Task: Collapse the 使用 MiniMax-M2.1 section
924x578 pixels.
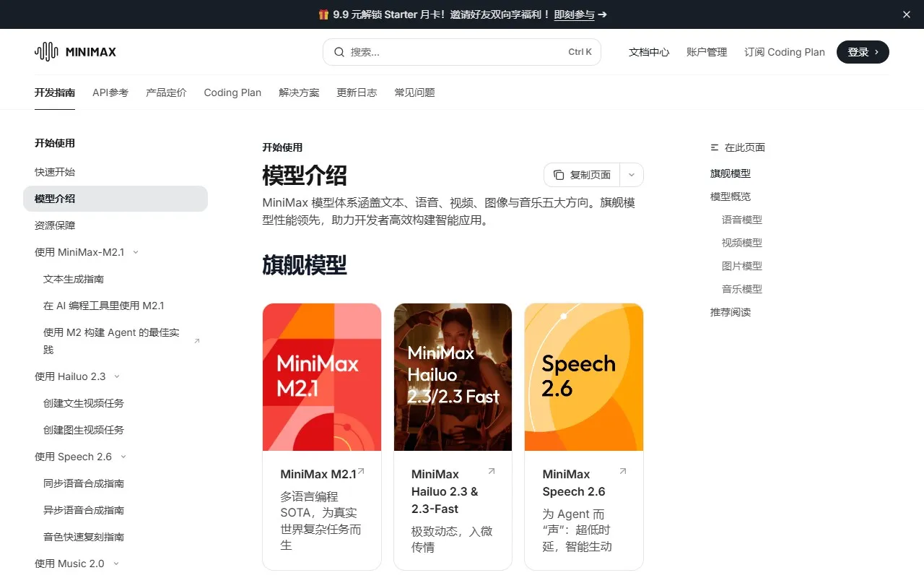Action: [136, 252]
